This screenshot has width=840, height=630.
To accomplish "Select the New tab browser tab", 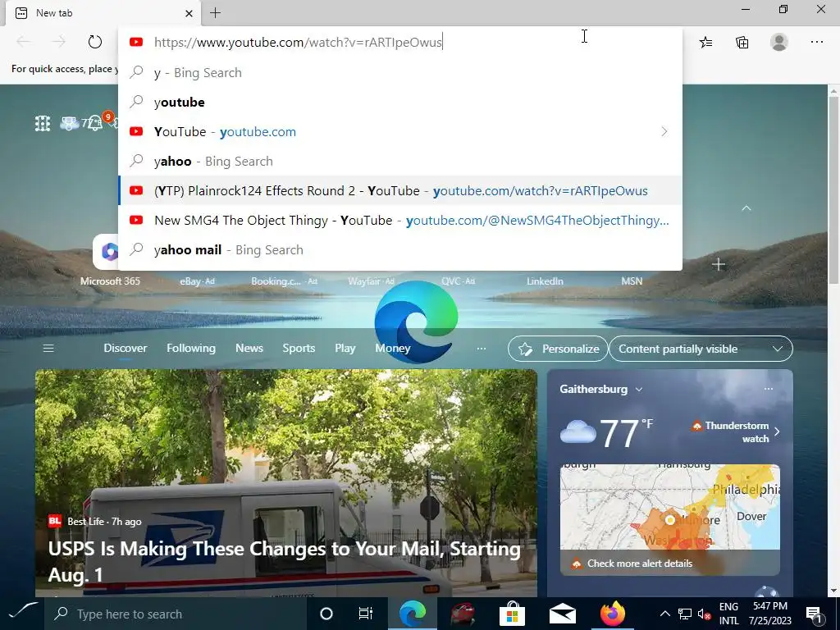I will pyautogui.click(x=103, y=13).
